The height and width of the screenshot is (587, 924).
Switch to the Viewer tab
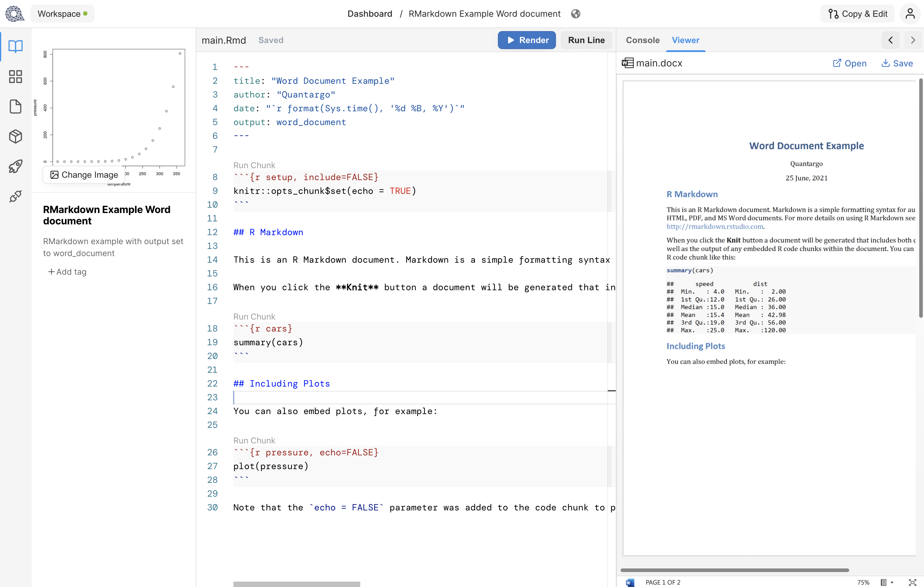click(685, 40)
